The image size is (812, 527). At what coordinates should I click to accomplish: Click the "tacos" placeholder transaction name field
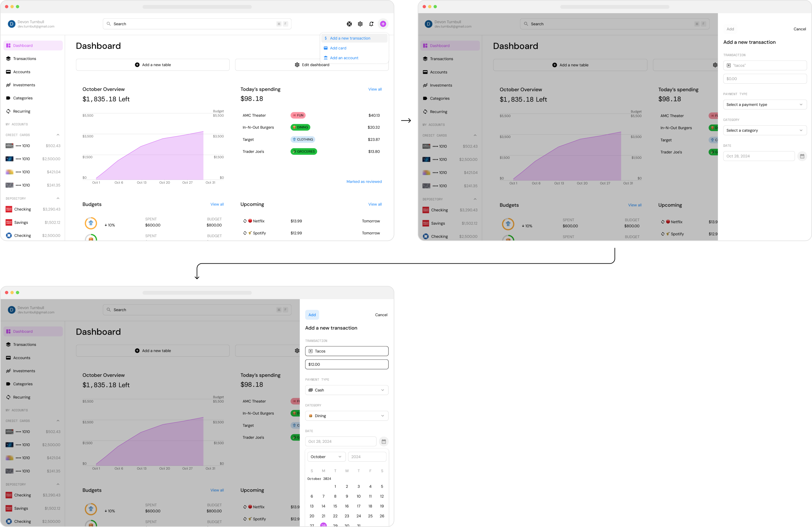(765, 65)
